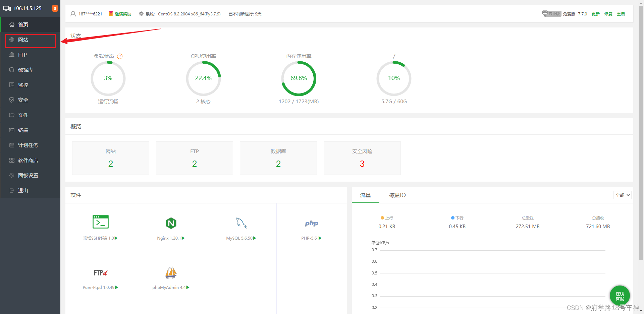Open the 数据库 overview card showing 2
Image resolution: width=644 pixels, height=314 pixels.
[x=278, y=158]
